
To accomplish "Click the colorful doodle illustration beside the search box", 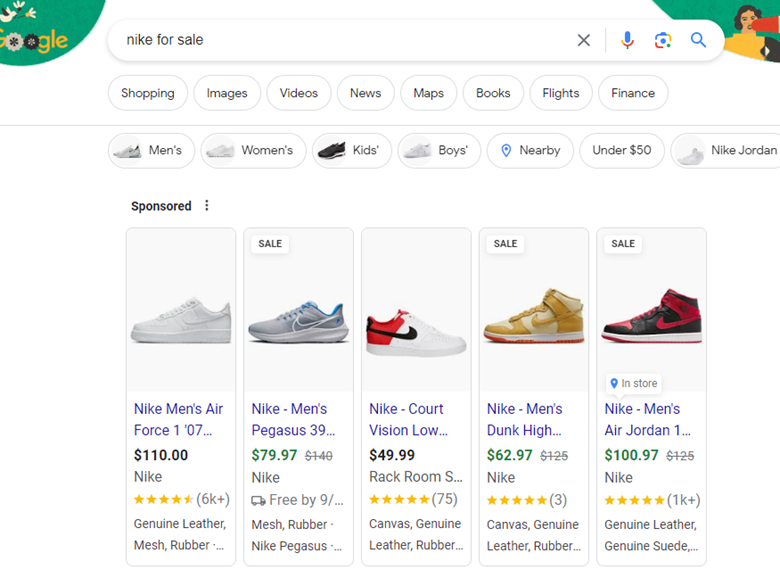I will click(x=750, y=32).
